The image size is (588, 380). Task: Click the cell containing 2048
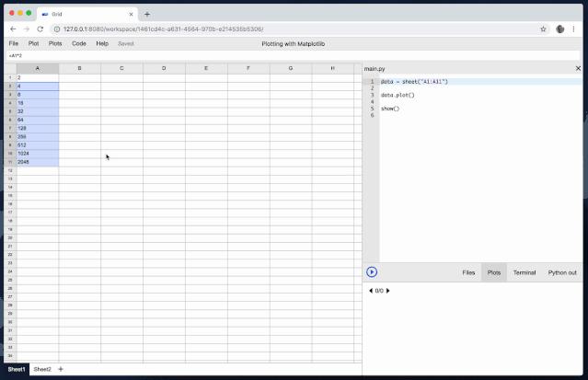(x=38, y=162)
